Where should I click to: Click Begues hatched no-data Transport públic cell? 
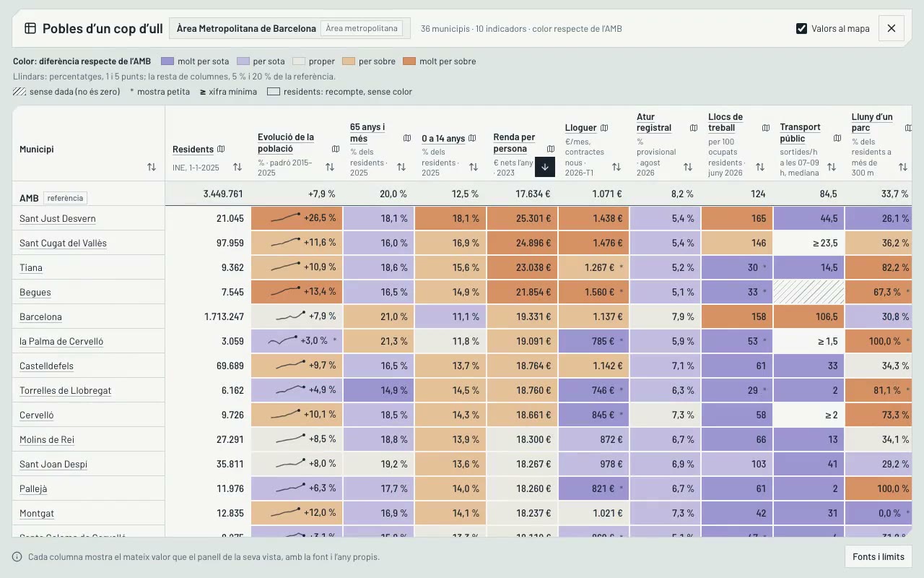[808, 292]
